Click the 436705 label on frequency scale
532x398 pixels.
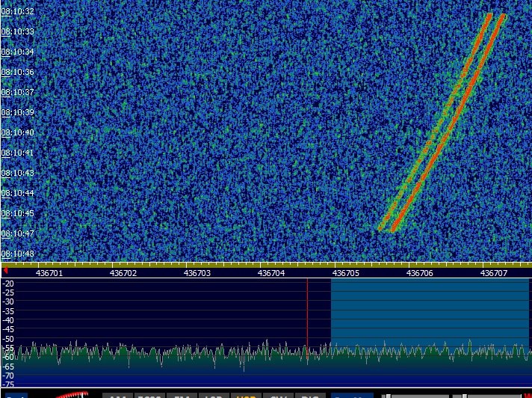[x=345, y=273]
